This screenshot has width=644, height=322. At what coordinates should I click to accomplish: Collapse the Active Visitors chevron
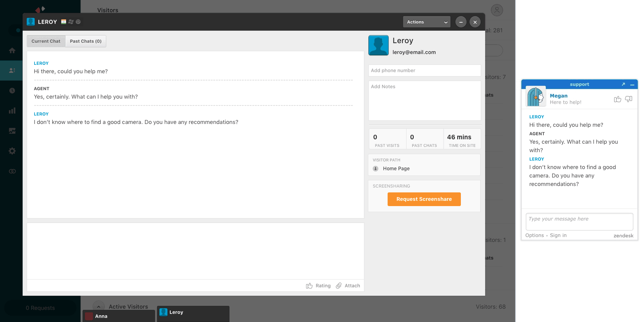pos(99,306)
